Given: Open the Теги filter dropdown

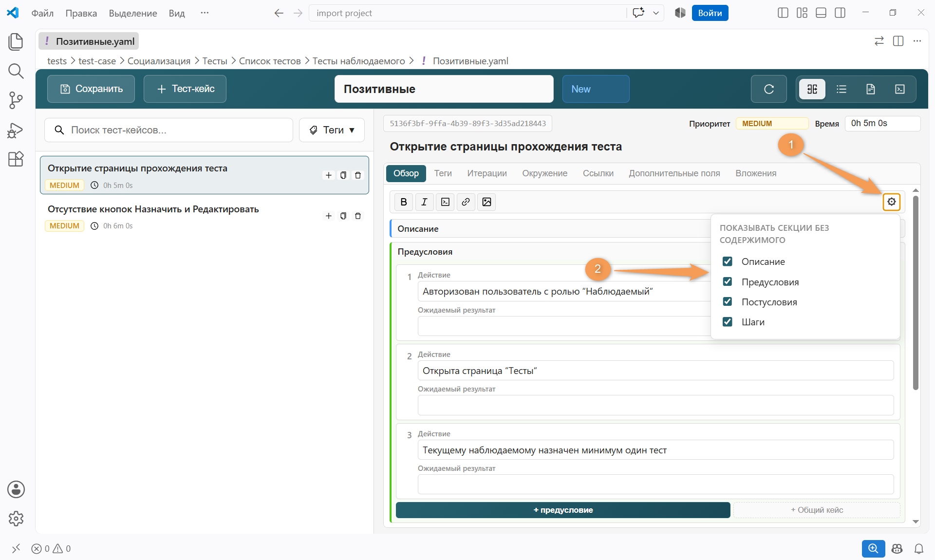Looking at the screenshot, I should point(332,130).
